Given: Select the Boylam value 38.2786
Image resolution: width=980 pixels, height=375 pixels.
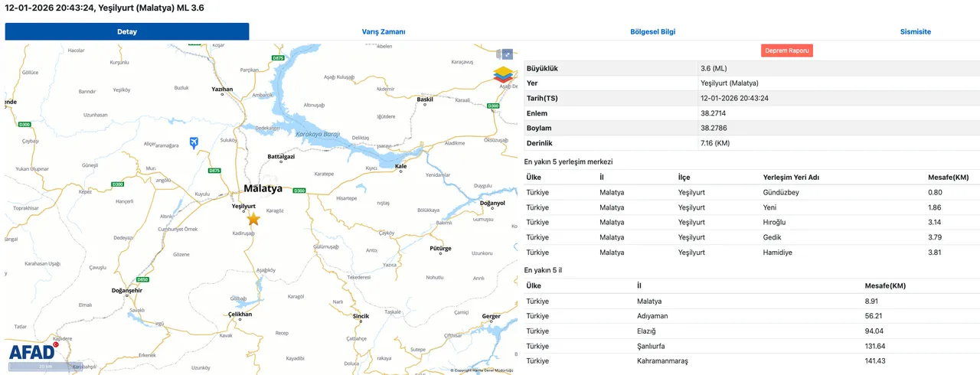Looking at the screenshot, I should click(x=714, y=128).
